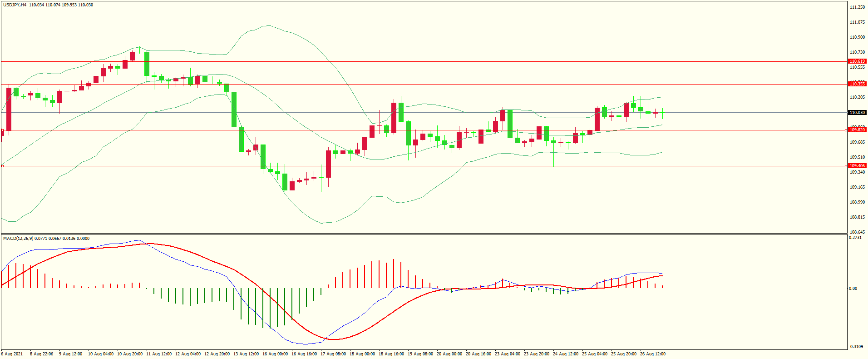The height and width of the screenshot is (359, 868).
Task: Click the 23 Aug 20:00 time label
Action: click(537, 354)
